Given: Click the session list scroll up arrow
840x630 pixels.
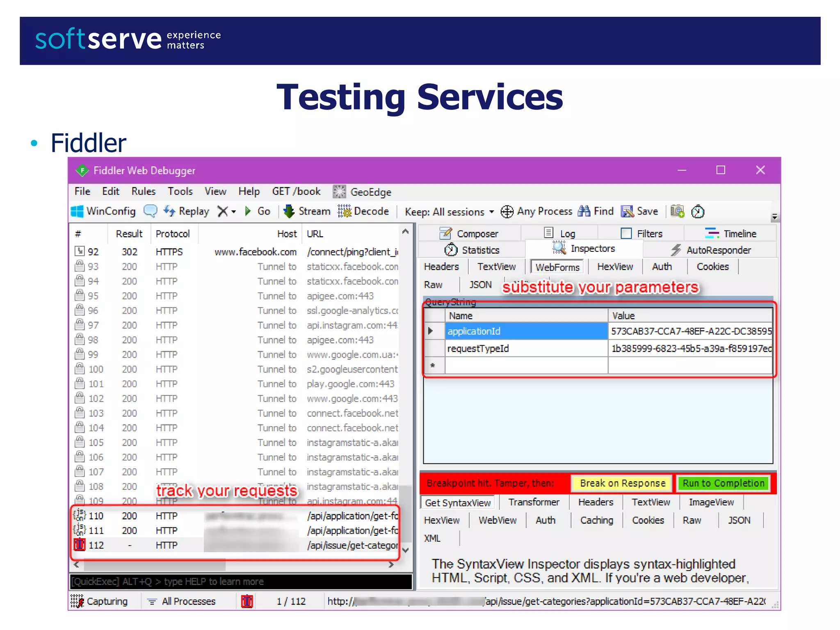Looking at the screenshot, I should click(406, 232).
